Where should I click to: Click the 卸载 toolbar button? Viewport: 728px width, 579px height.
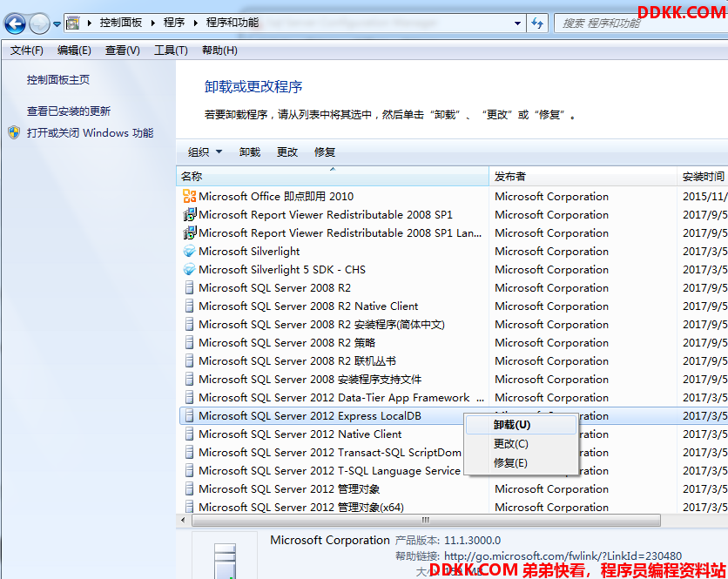pos(250,151)
